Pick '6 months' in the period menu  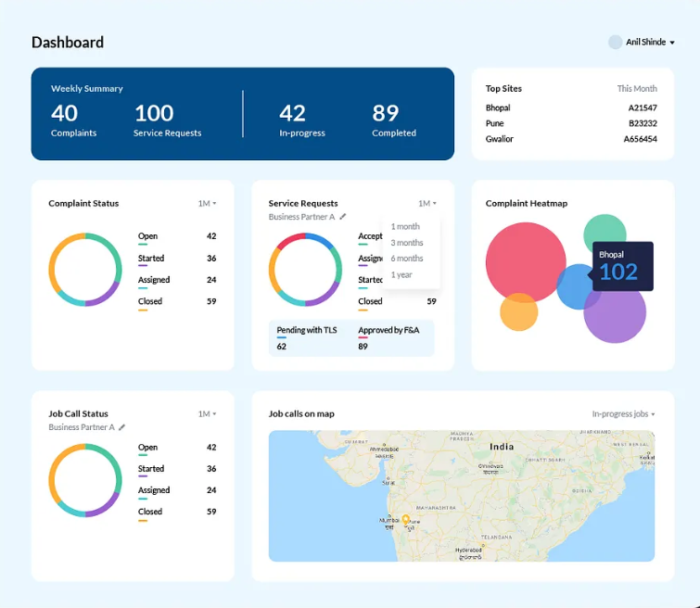tap(407, 259)
